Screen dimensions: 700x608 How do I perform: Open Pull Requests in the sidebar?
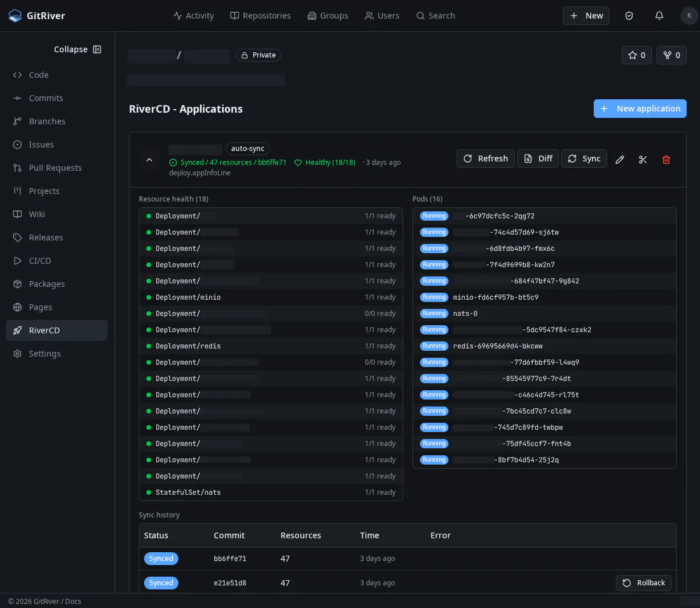(56, 168)
